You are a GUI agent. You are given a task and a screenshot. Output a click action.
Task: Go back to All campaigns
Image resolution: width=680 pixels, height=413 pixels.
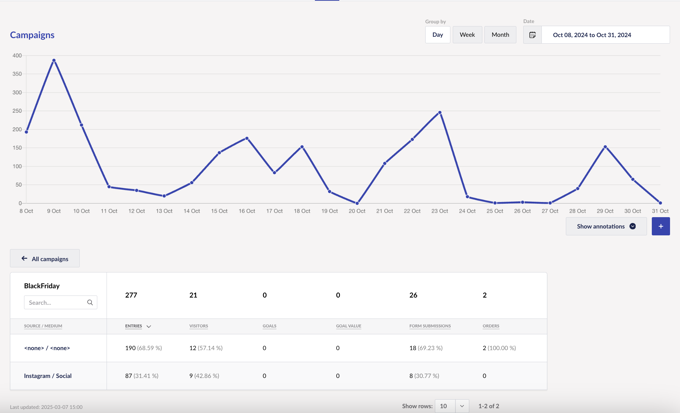point(45,259)
